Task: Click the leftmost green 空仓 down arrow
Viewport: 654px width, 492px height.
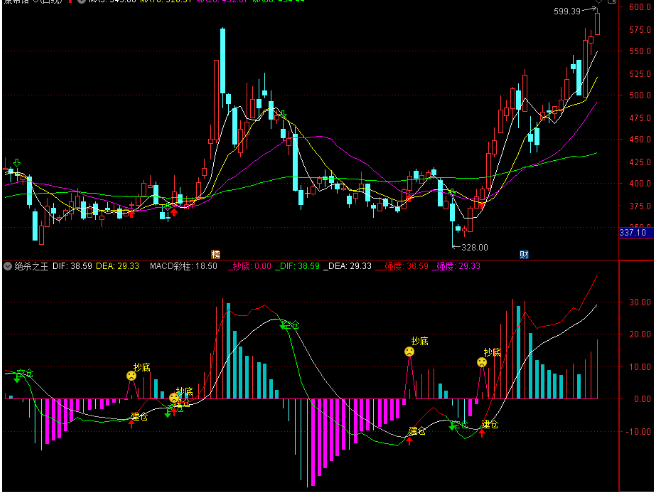Action: (x=17, y=378)
